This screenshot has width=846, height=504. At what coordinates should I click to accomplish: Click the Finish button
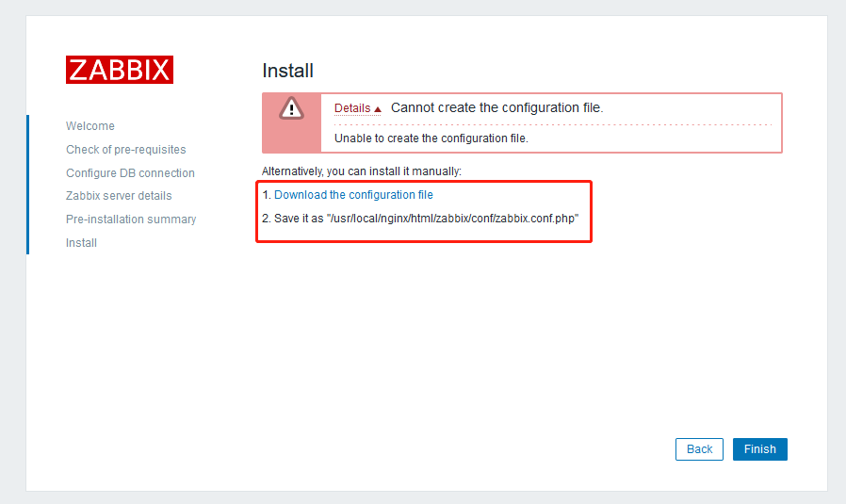click(759, 449)
